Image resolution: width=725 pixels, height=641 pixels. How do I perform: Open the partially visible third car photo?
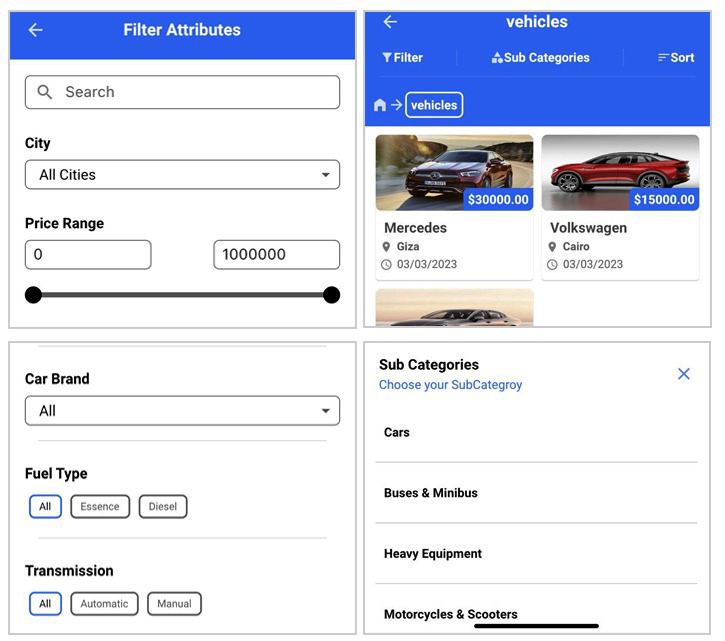click(454, 308)
